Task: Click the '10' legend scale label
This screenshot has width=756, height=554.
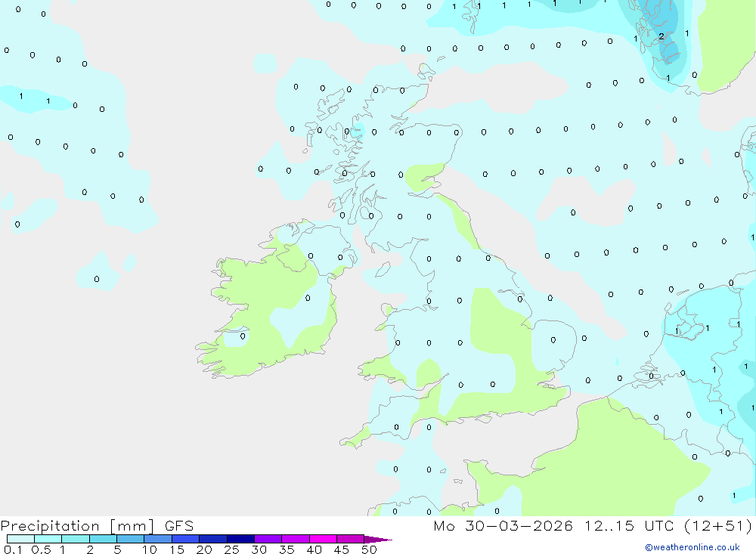Action: click(150, 549)
